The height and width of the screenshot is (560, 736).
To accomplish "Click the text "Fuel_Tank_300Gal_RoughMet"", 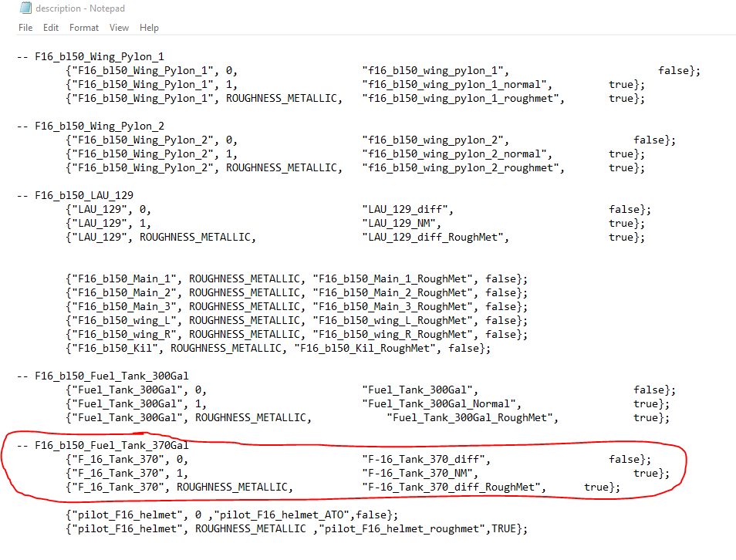I will click(x=470, y=418).
